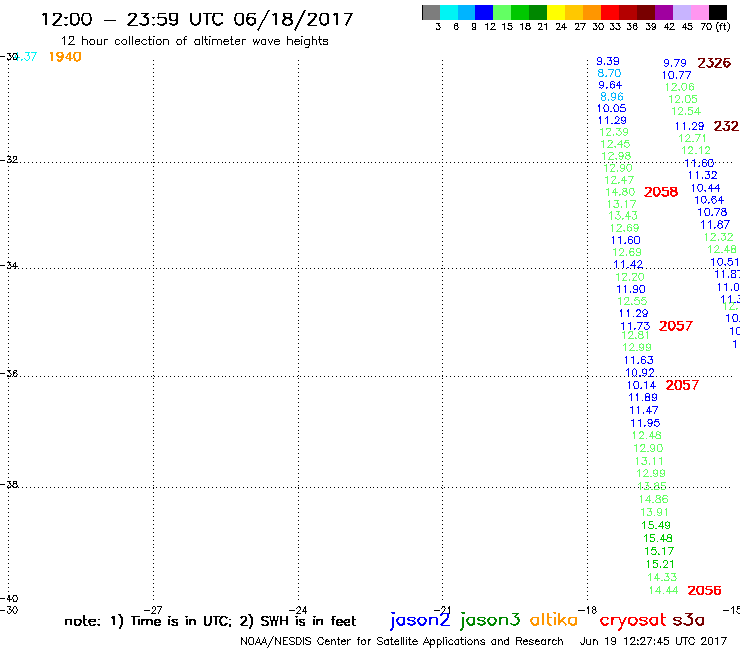Click the wave height value 10.14
Screen dimensions: 740x650
[641, 385]
